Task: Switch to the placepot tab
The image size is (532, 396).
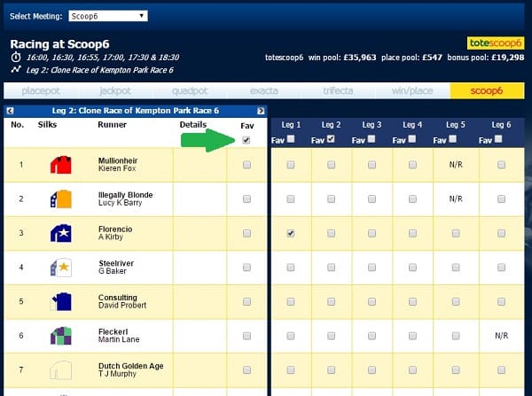Action: (x=41, y=91)
